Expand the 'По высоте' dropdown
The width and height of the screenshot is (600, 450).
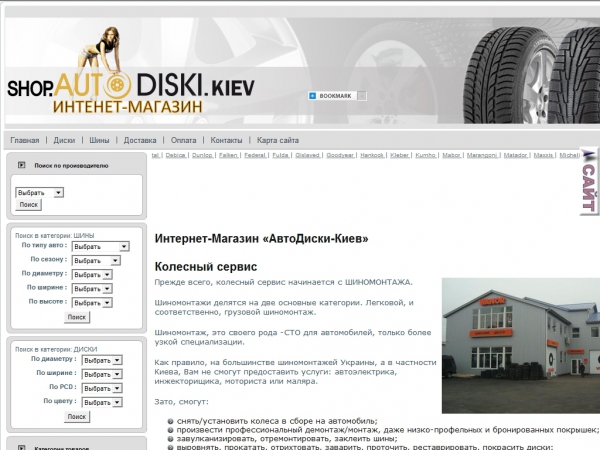(92, 303)
